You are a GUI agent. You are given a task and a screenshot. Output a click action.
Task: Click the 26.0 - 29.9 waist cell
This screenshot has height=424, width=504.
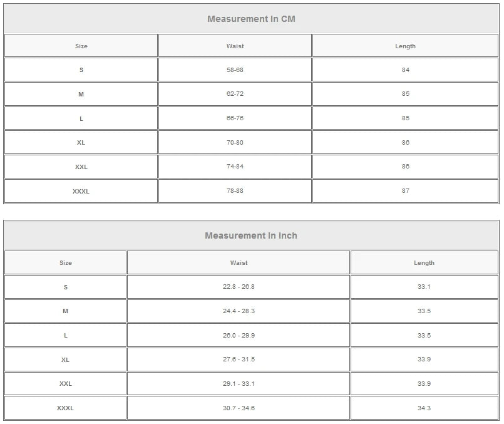click(x=239, y=336)
